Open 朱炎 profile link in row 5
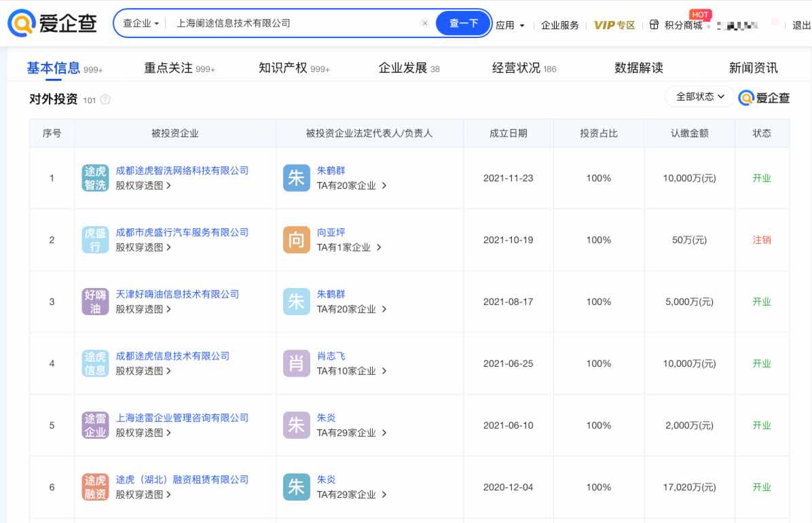812x523 pixels. coord(327,418)
